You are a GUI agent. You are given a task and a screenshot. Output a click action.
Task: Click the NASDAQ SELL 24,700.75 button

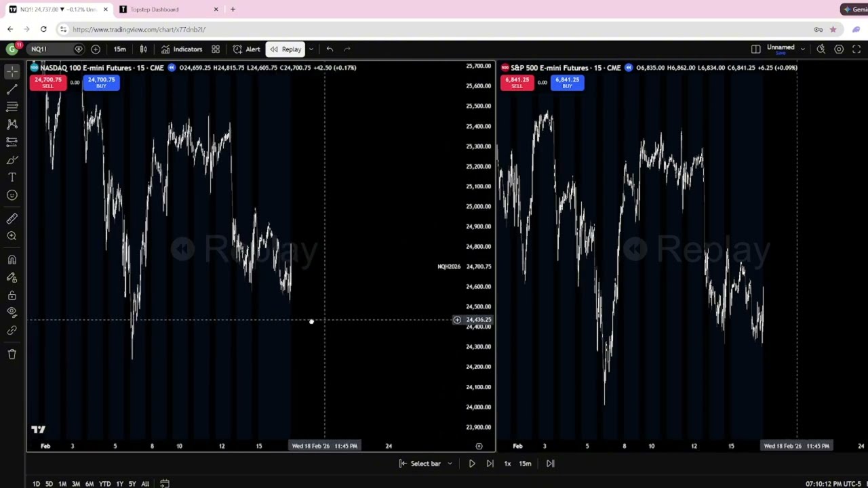point(47,82)
